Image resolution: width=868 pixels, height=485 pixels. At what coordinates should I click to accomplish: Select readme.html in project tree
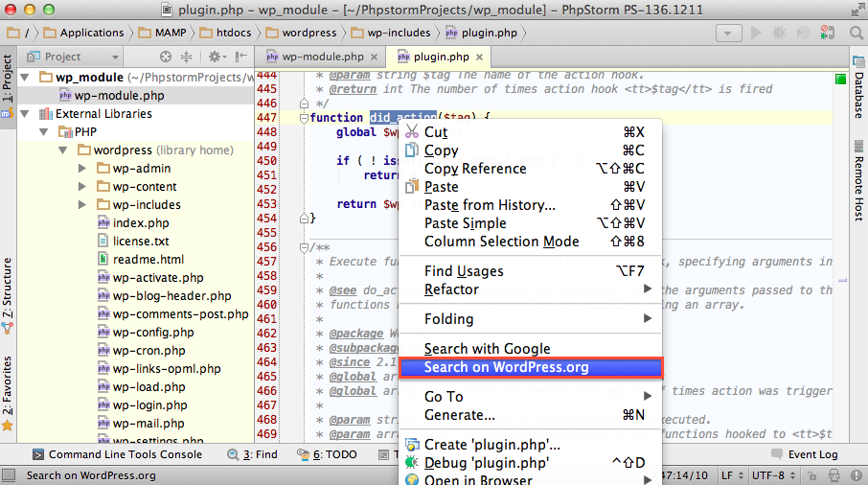tap(148, 260)
